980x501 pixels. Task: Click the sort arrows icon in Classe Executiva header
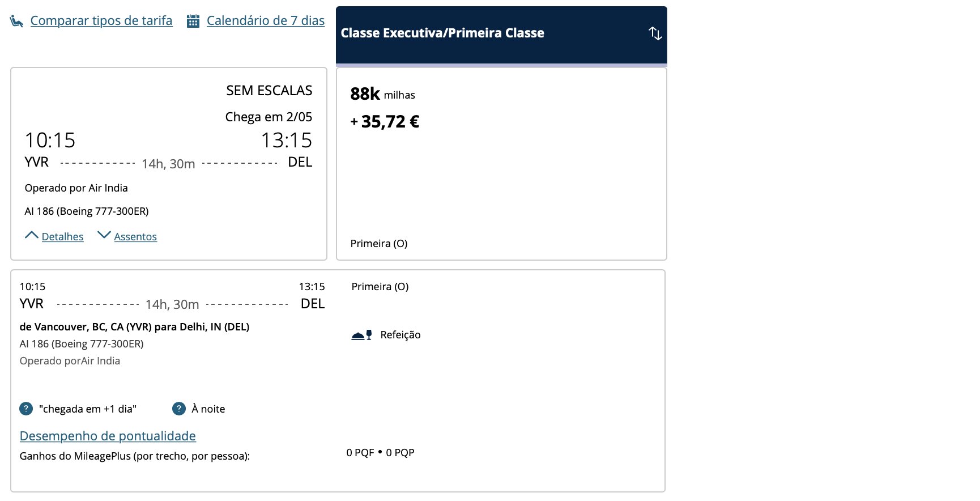[x=655, y=33]
